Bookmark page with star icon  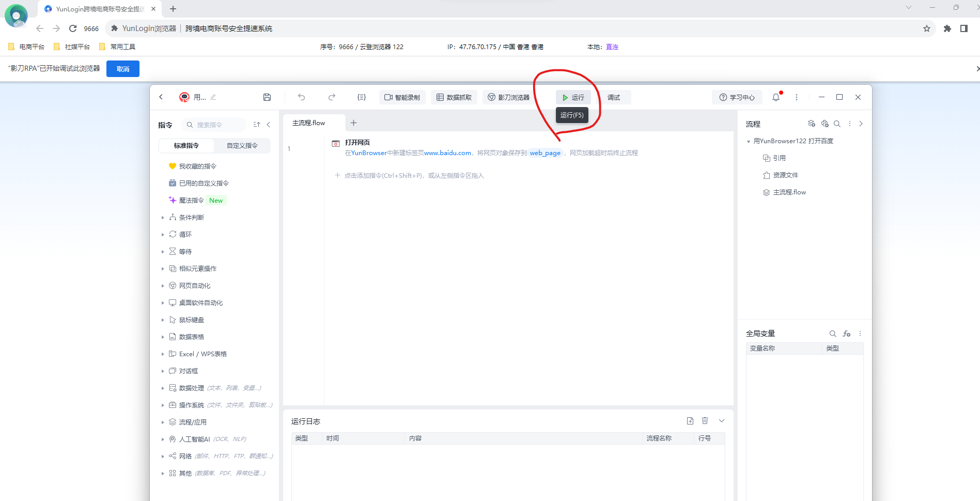coord(927,28)
